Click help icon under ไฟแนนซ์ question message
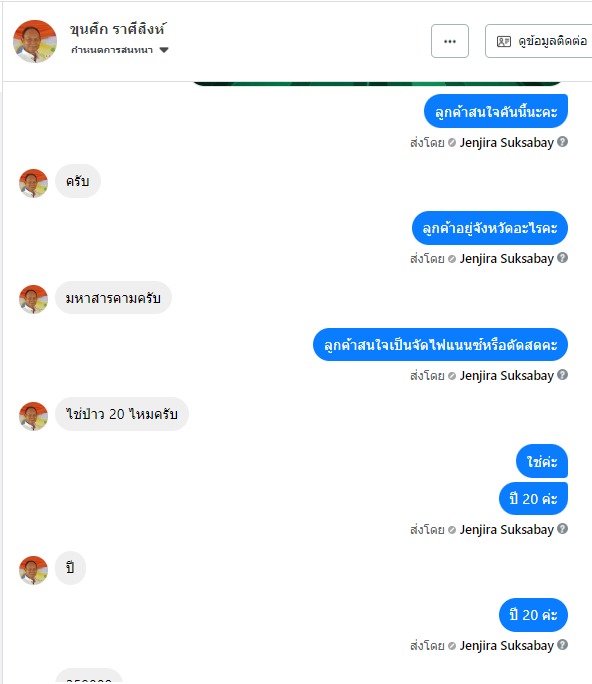This screenshot has height=684, width=592. 563,375
